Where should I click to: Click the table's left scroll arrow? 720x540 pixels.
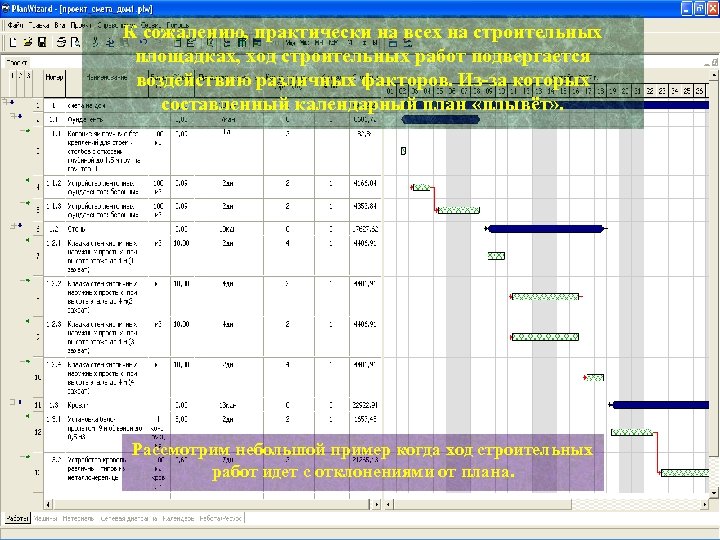pyautogui.click(x=48, y=504)
